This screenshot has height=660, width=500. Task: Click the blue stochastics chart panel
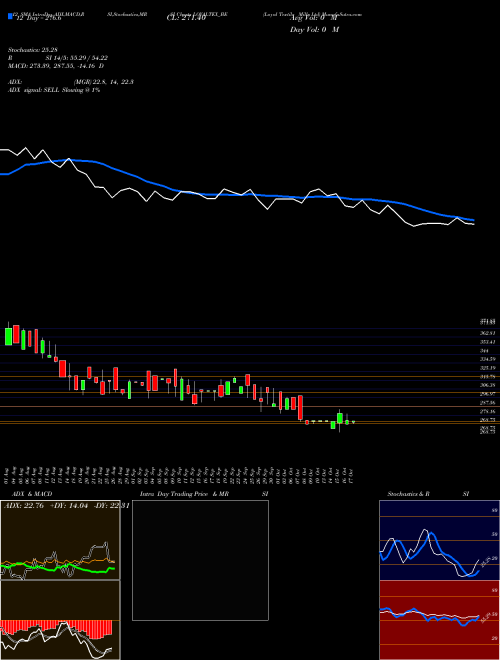(439, 540)
